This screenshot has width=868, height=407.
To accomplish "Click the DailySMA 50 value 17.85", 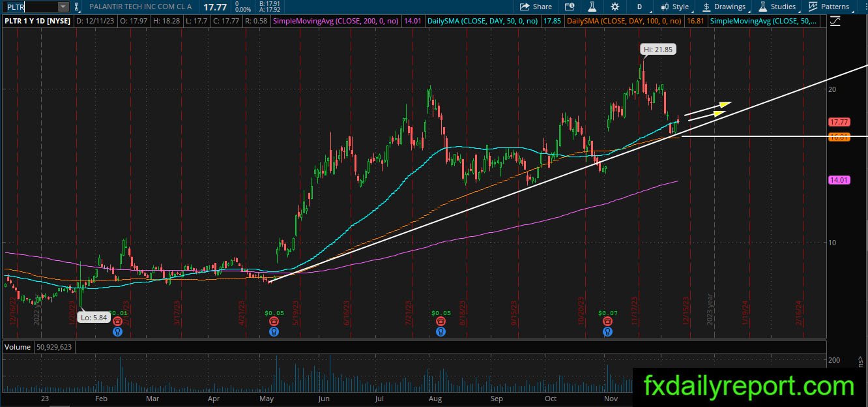I will tap(552, 22).
